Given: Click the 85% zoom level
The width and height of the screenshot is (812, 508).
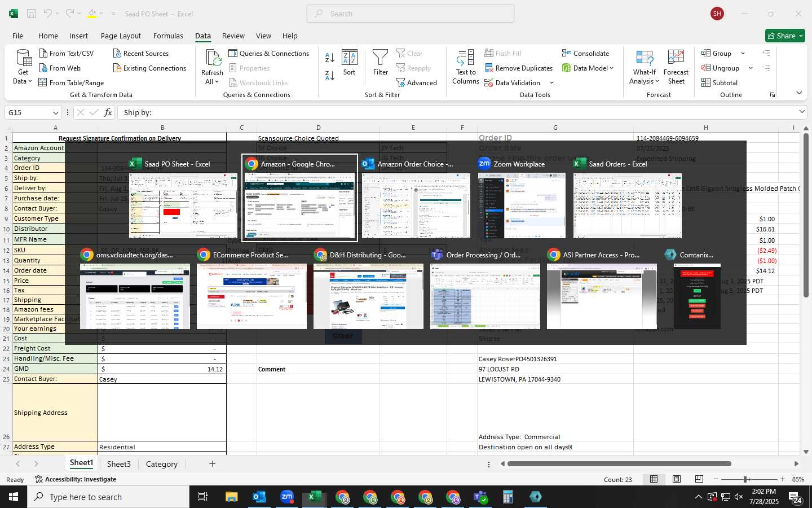Looking at the screenshot, I should (798, 479).
